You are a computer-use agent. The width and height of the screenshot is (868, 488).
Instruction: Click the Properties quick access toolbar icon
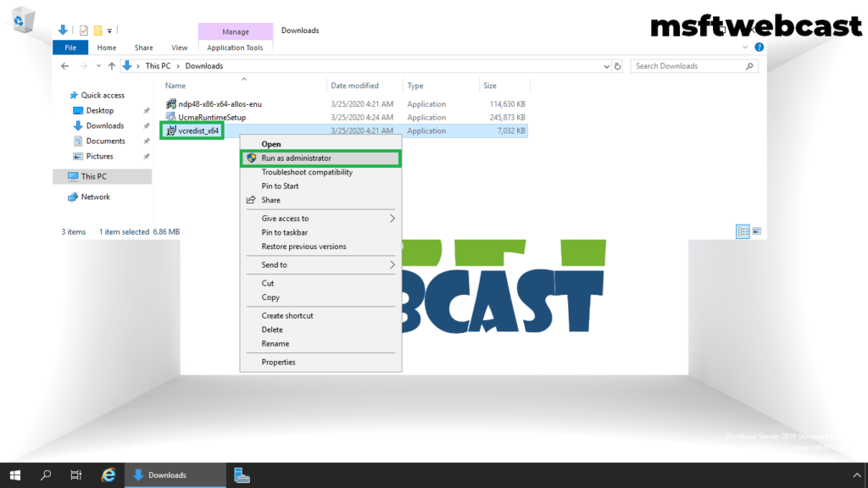tap(84, 30)
